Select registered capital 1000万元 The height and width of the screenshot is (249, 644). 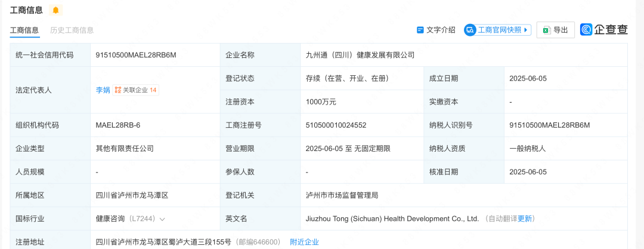coord(321,102)
